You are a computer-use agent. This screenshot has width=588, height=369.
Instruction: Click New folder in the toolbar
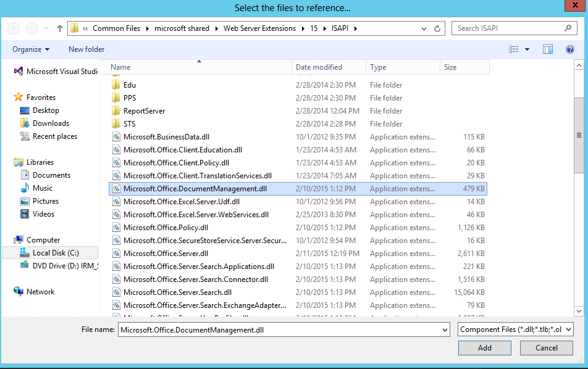click(x=86, y=49)
